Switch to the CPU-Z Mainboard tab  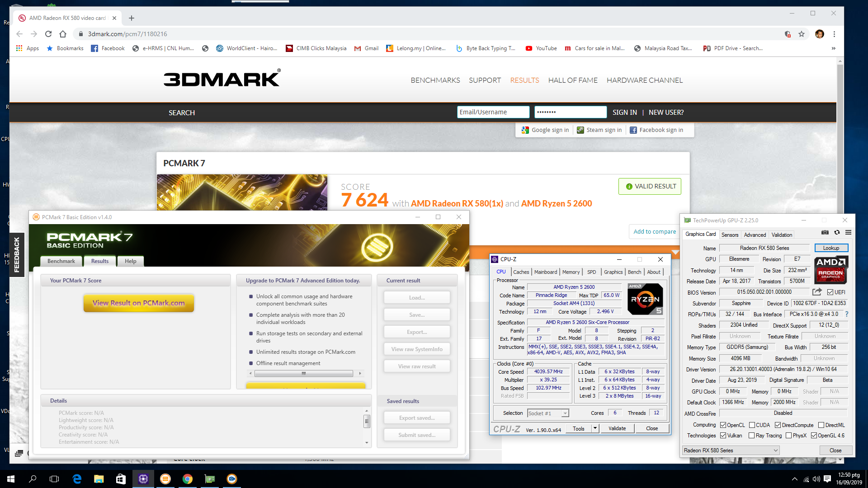[x=546, y=272]
